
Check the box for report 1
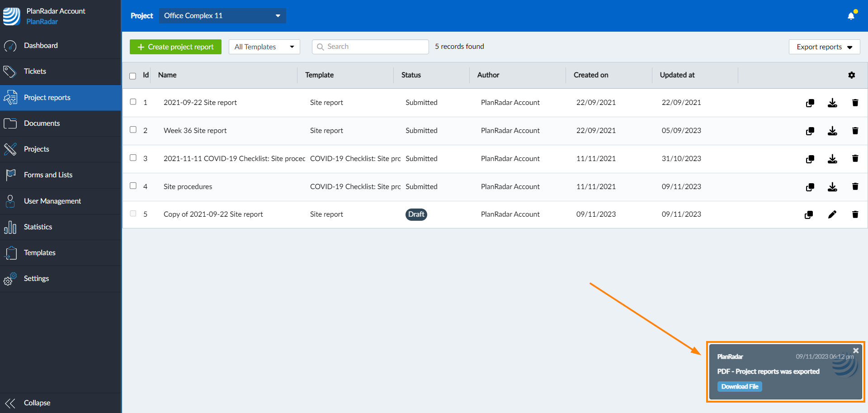[x=133, y=102]
